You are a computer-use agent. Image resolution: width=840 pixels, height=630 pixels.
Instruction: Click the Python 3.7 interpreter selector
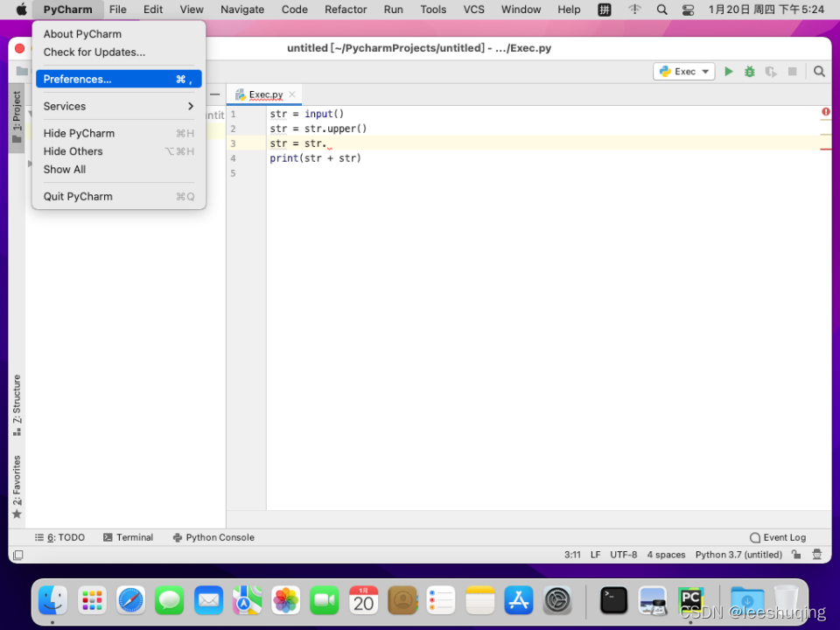[x=738, y=555]
